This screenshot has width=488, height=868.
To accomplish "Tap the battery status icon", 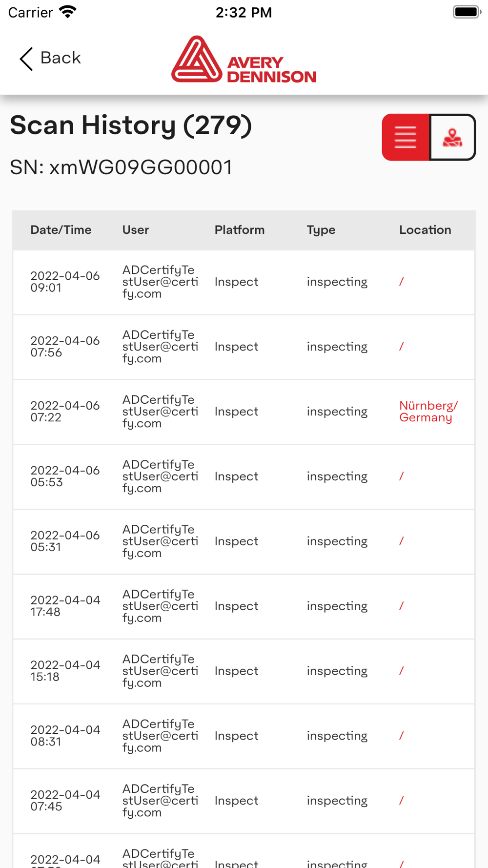I will click(x=466, y=12).
